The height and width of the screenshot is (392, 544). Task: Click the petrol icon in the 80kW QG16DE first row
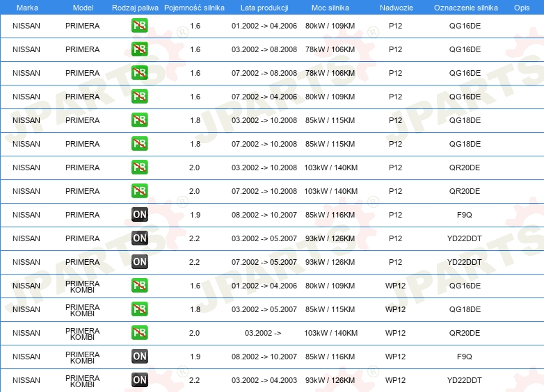tap(139, 26)
